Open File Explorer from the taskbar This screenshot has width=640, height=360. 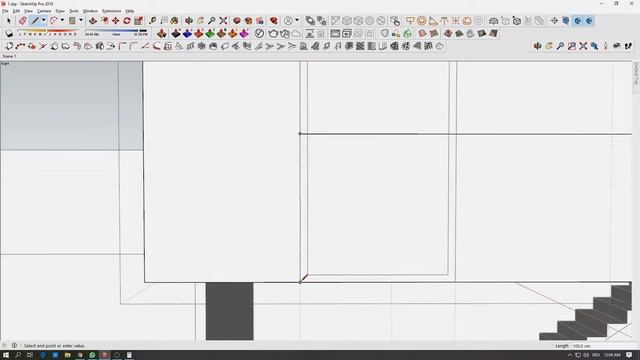(x=67, y=355)
